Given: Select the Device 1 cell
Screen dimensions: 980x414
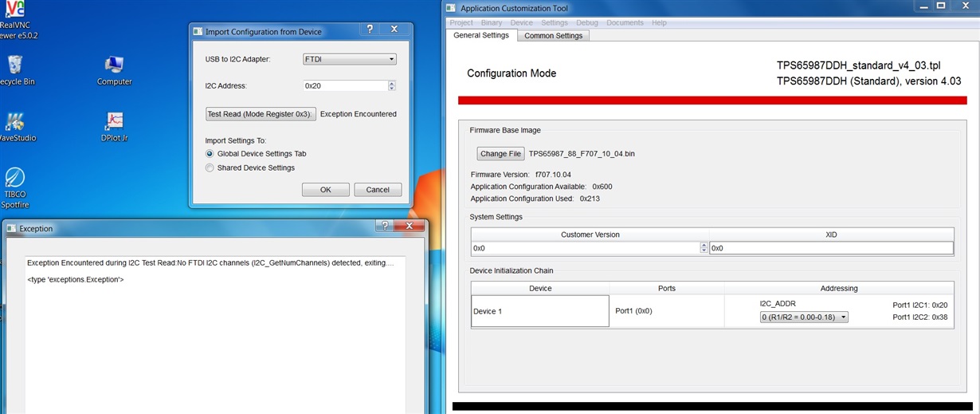Looking at the screenshot, I should (540, 311).
